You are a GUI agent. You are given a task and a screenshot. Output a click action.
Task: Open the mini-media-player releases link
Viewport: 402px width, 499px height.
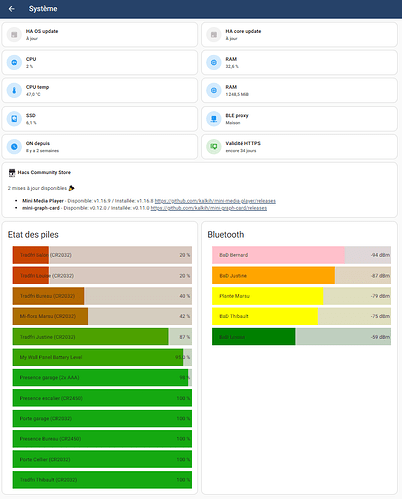coord(215,201)
